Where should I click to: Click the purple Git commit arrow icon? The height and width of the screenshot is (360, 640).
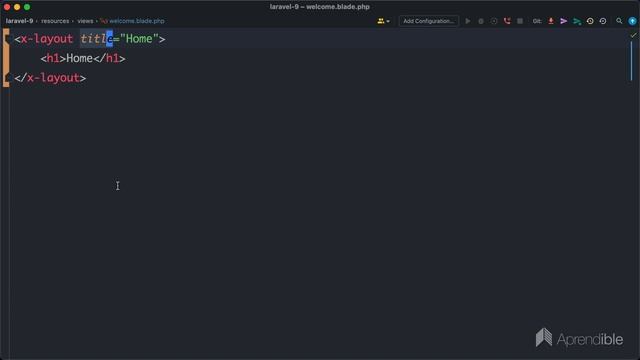(x=564, y=21)
